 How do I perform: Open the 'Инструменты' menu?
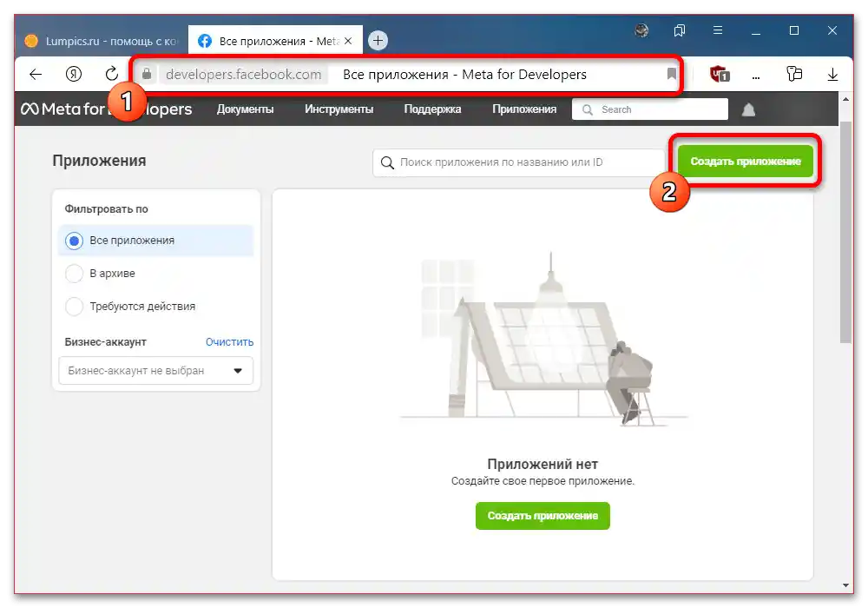[x=339, y=109]
